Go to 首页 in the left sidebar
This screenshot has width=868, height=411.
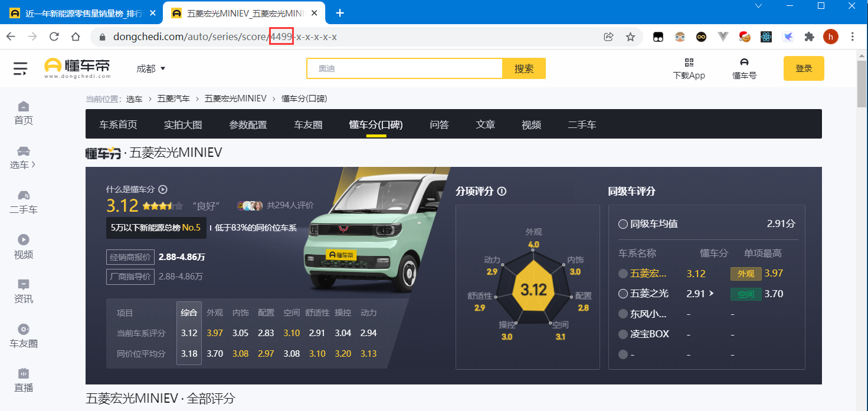click(x=24, y=113)
